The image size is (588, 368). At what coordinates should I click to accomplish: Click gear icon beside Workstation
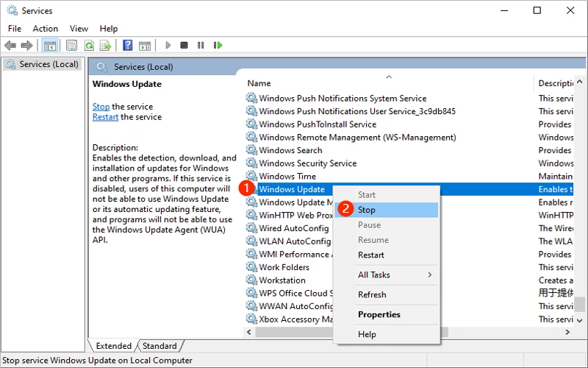[251, 280]
